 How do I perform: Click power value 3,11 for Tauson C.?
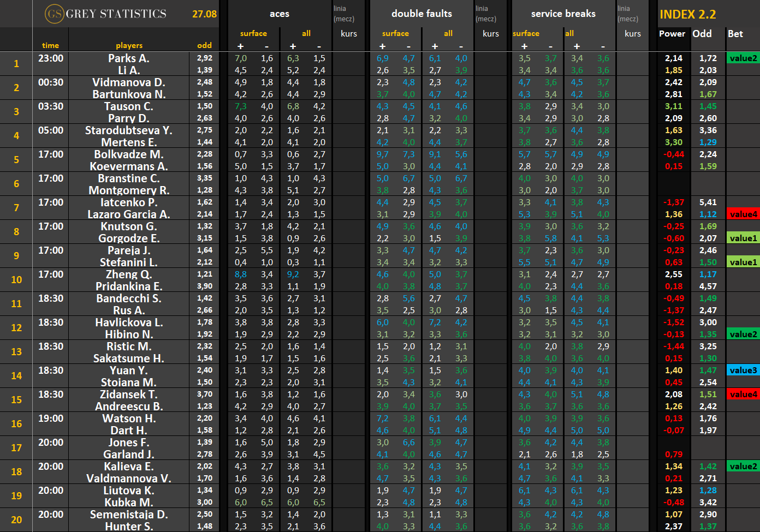click(673, 106)
